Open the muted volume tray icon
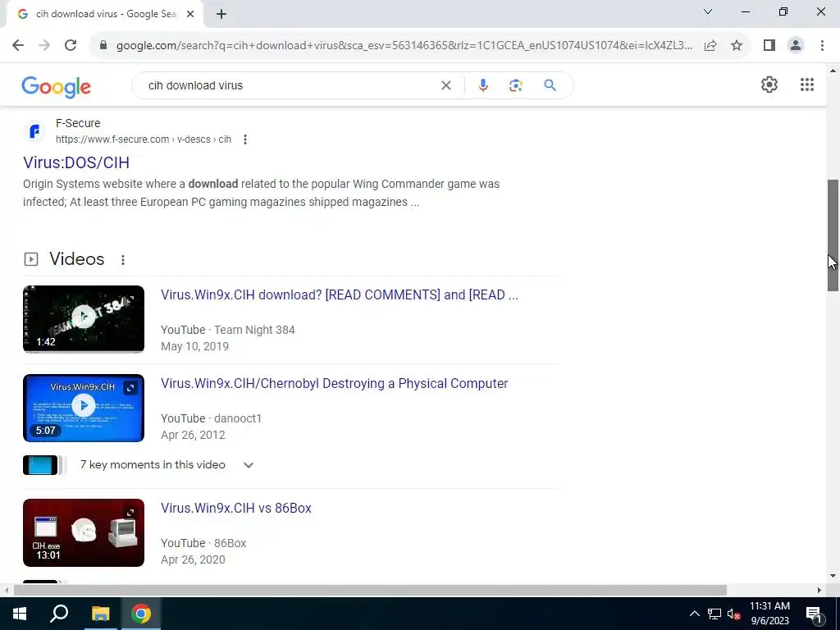 (733, 614)
